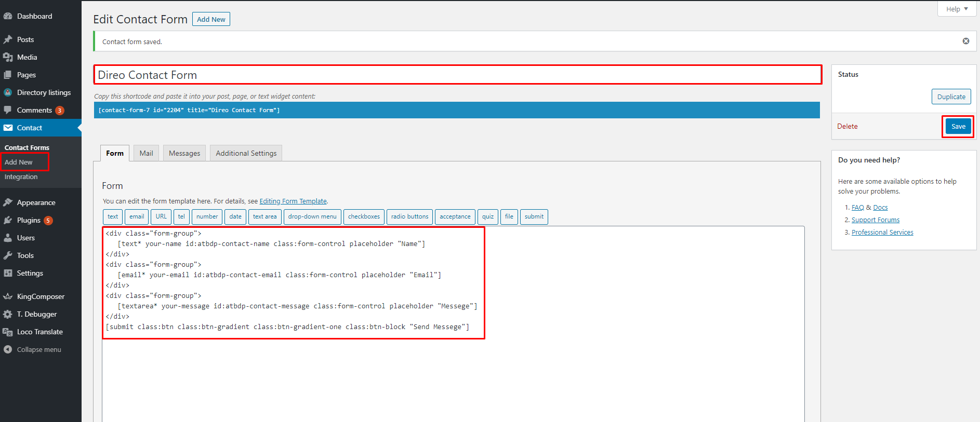Switch to the Form tab
This screenshot has height=422, width=980.
[115, 153]
